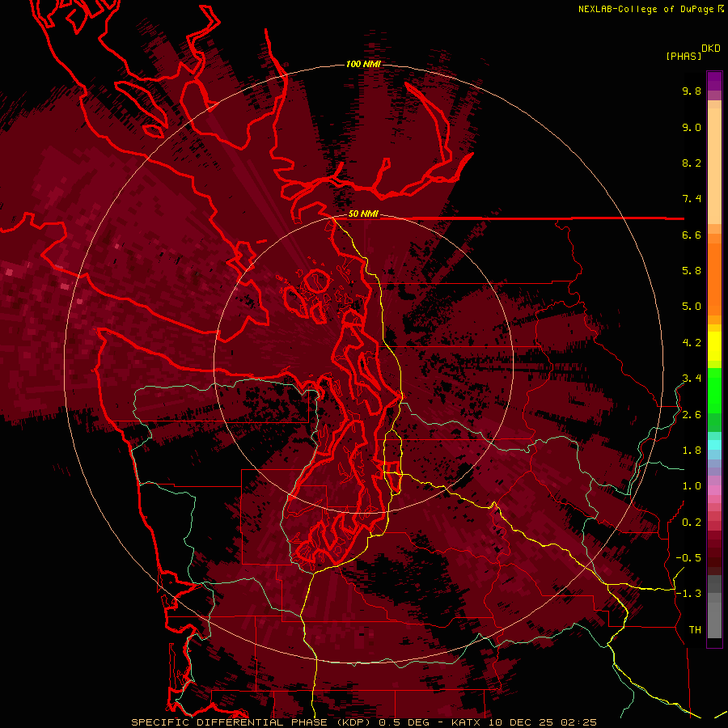
Task: Click the KATX station ID in the caption
Action: pyautogui.click(x=465, y=722)
